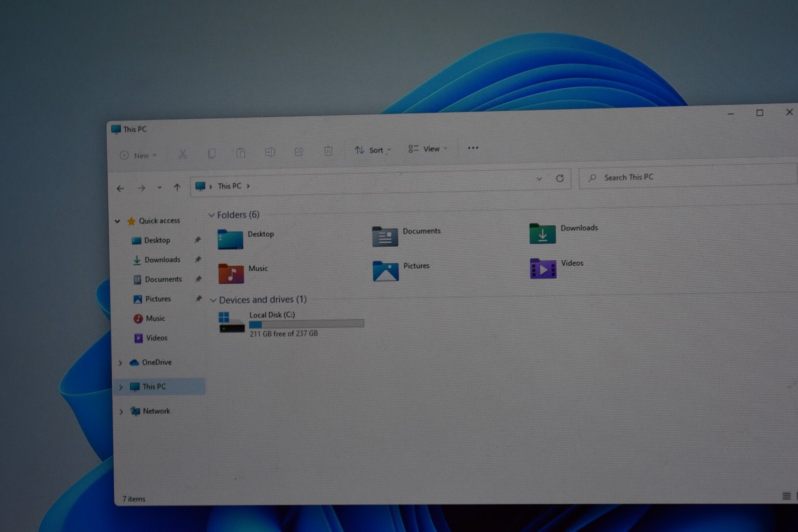Click the Delete trash can icon
The width and height of the screenshot is (798, 532).
coord(328,151)
